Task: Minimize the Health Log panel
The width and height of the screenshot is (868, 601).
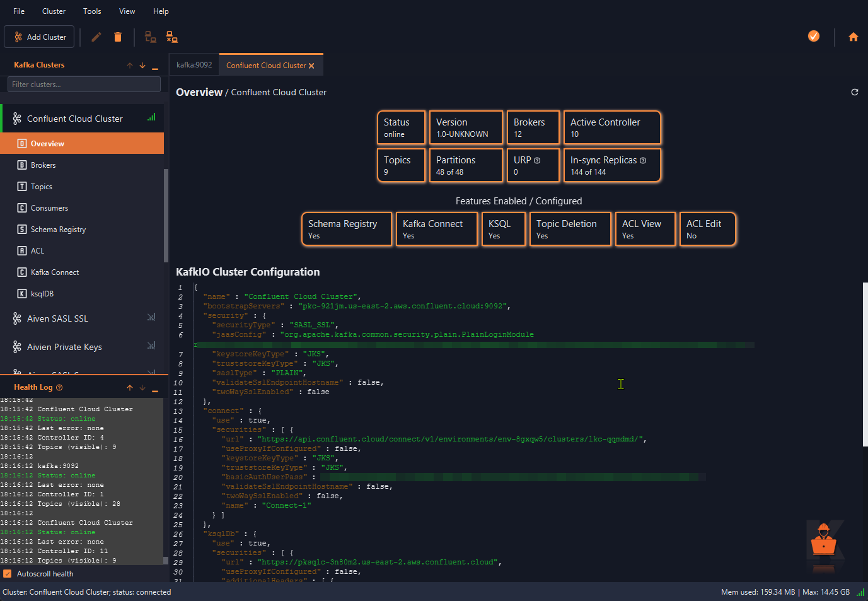Action: pos(155,391)
